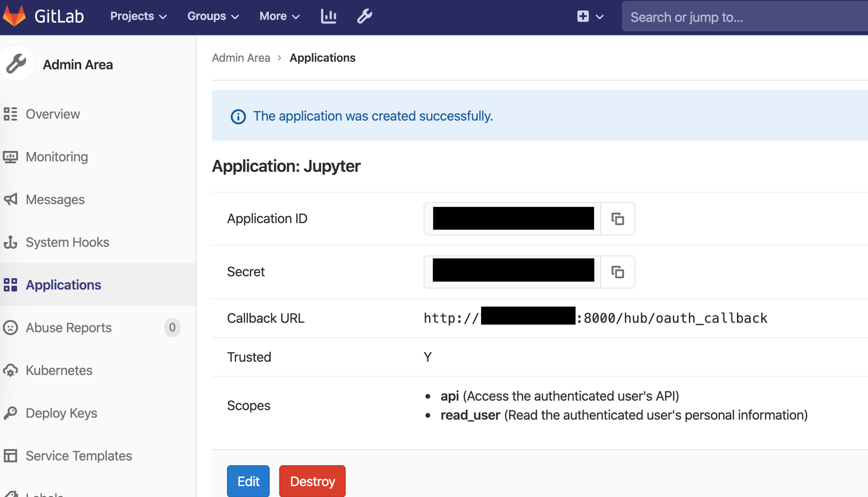Click the Applications grid icon
This screenshot has width=868, height=497.
[10, 285]
